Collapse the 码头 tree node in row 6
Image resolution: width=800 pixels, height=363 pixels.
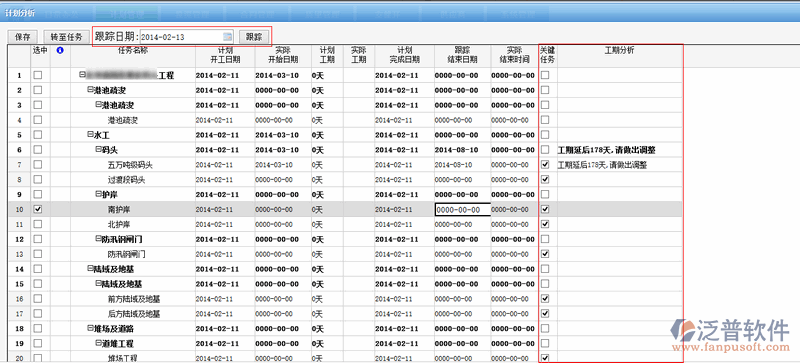[98, 150]
